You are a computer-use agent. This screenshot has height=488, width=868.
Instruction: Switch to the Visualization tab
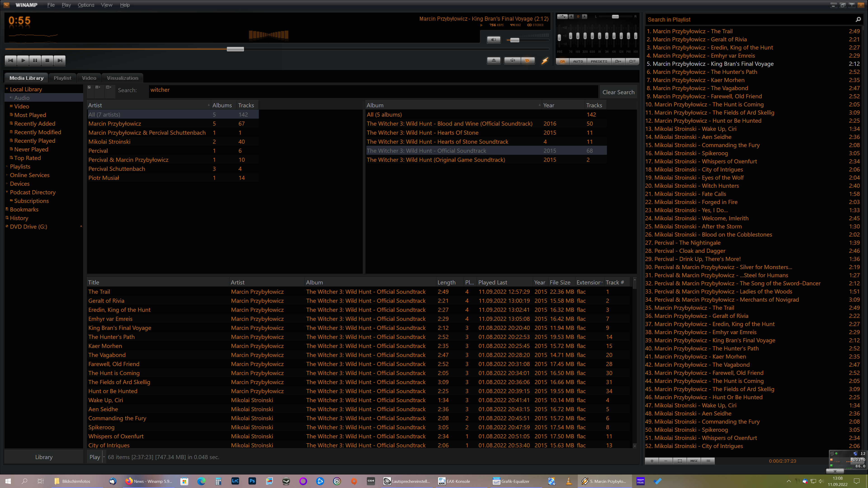tap(122, 78)
